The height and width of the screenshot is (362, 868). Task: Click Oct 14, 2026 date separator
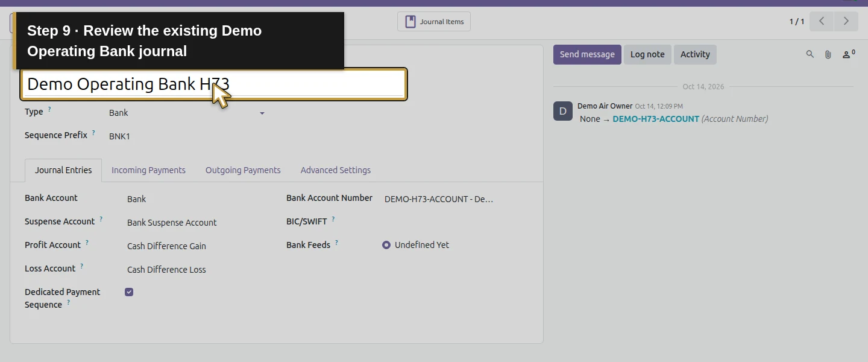(703, 87)
